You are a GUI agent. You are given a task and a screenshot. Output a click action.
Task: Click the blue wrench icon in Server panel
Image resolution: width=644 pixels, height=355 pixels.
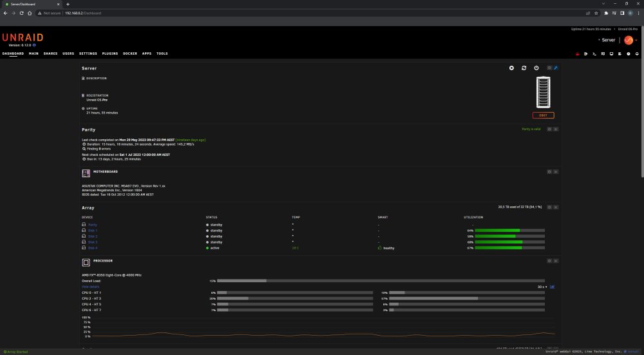click(x=556, y=68)
